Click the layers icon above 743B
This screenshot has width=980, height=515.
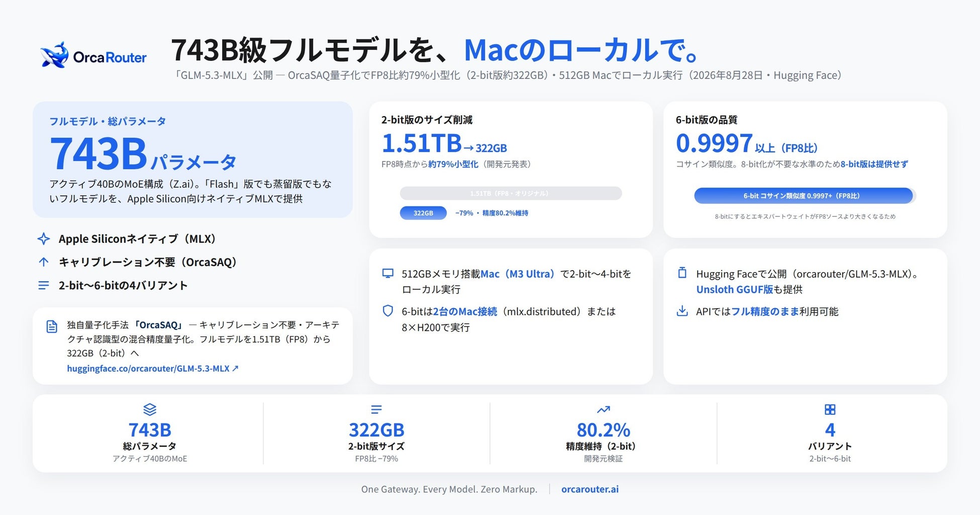150,409
